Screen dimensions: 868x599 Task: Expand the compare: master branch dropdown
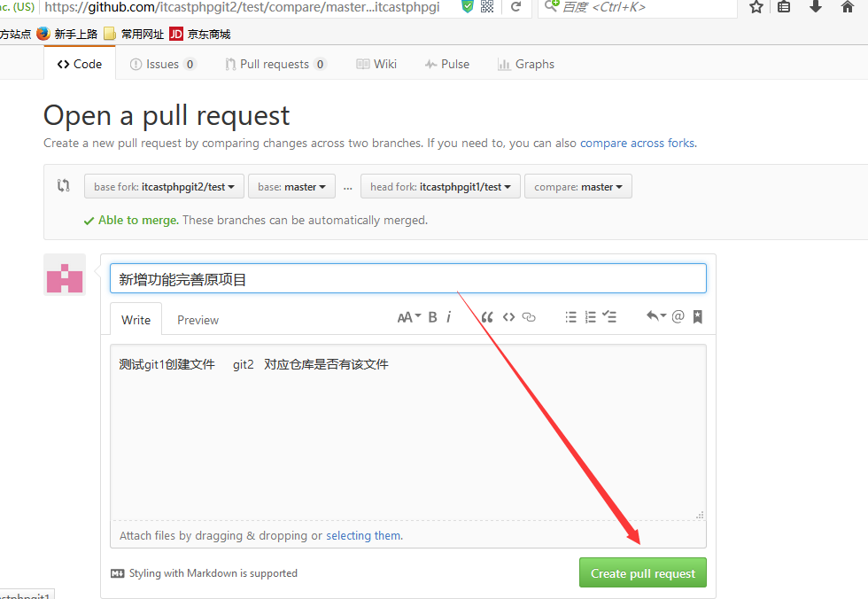click(577, 187)
